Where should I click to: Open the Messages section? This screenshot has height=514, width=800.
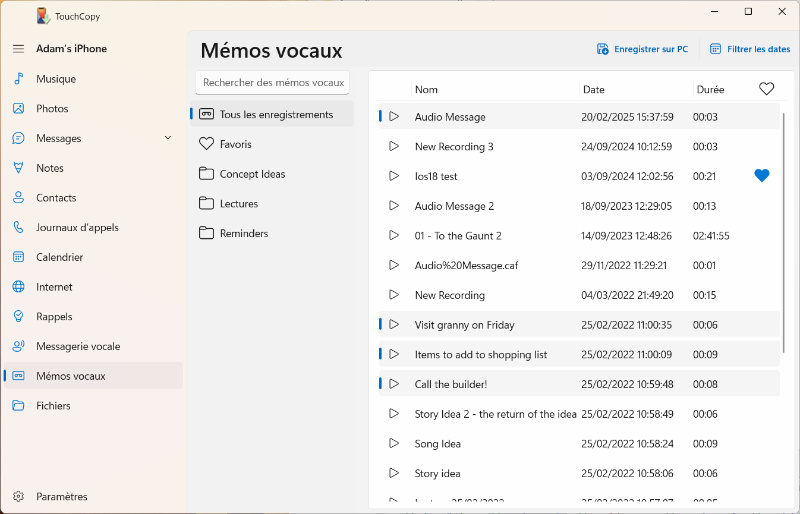pos(93,138)
